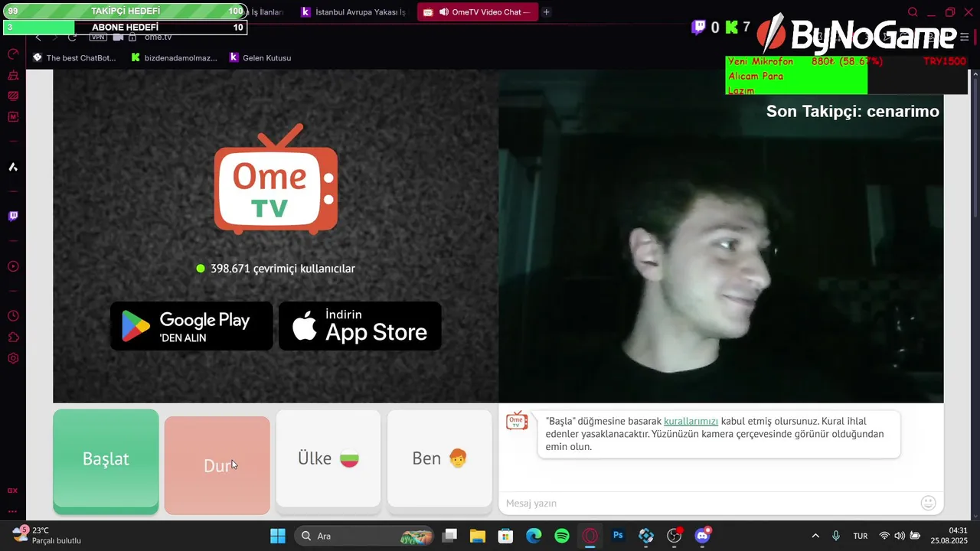Select the OmeTV Video Chat tab

tap(478, 12)
